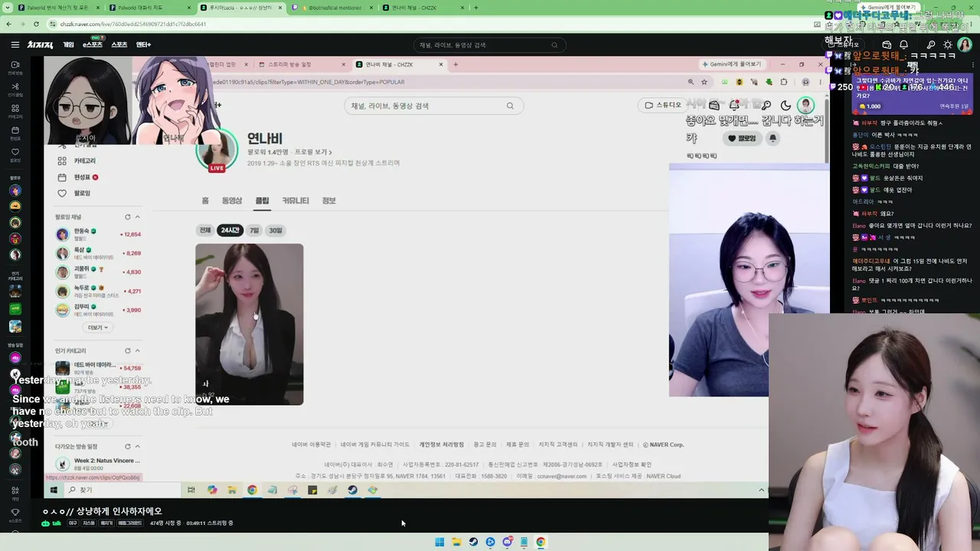Image resolution: width=980 pixels, height=551 pixels.
Task: Open the 팔로잉 heart icon in the dark sidebar
Action: (x=15, y=153)
